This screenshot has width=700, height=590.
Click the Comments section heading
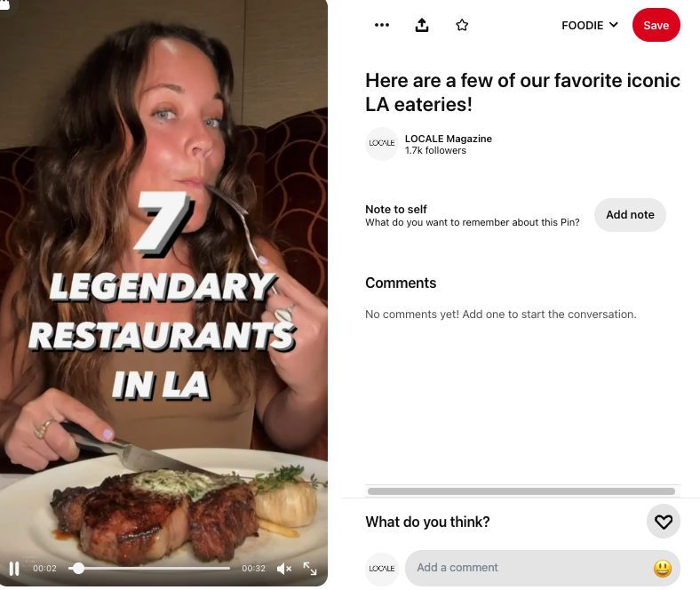pyautogui.click(x=401, y=283)
